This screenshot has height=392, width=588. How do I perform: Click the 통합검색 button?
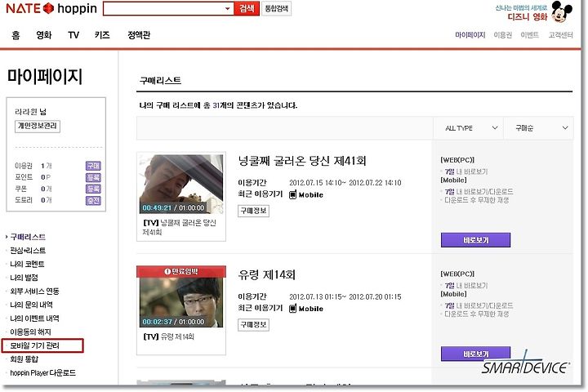[x=276, y=8]
